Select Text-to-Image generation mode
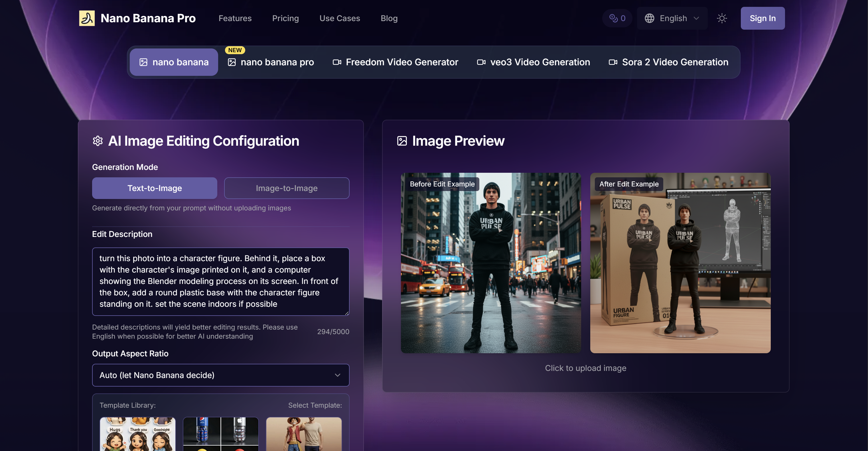Screen dimensions: 868x451 (x=155, y=188)
